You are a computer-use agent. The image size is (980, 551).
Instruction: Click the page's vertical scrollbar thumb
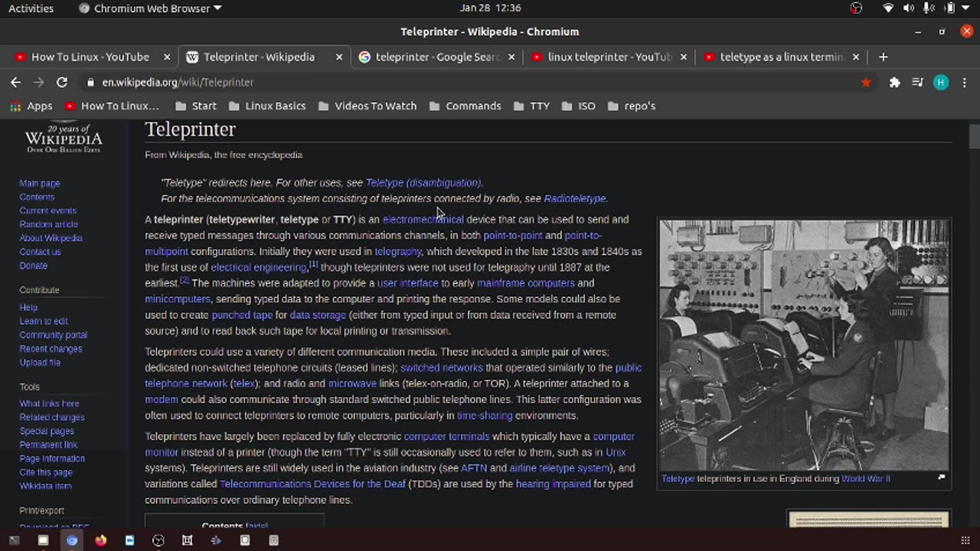tap(974, 136)
